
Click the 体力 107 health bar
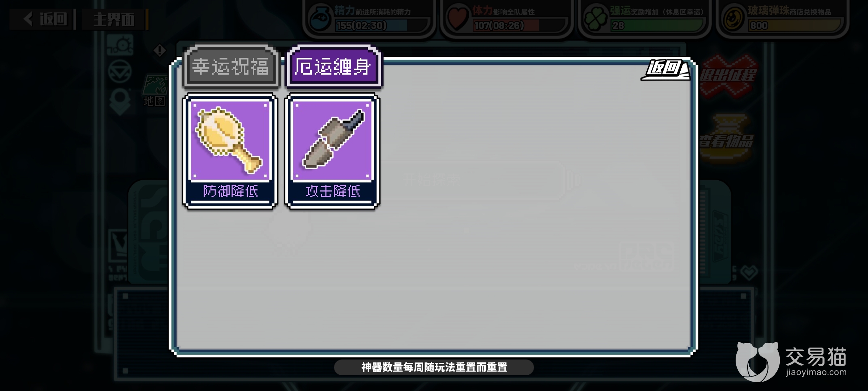pyautogui.click(x=520, y=25)
